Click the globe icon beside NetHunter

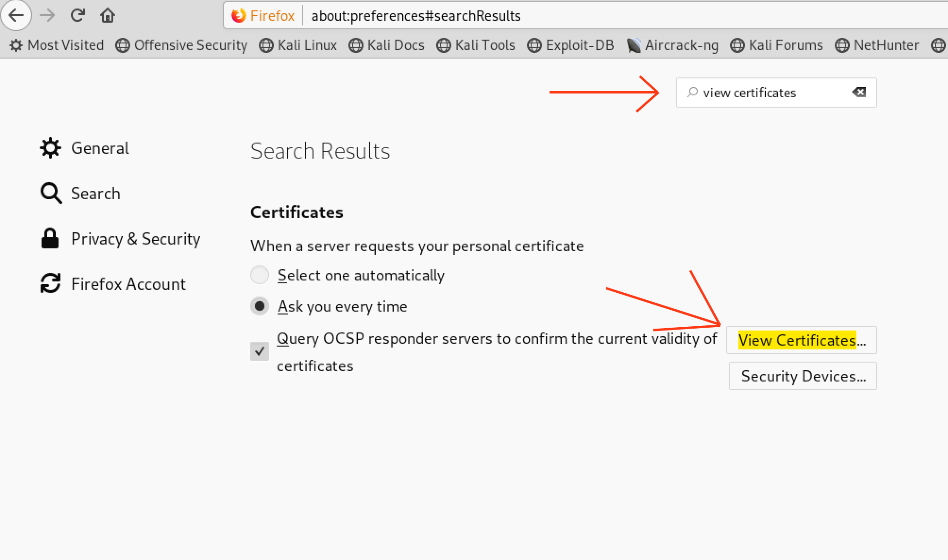tap(842, 45)
